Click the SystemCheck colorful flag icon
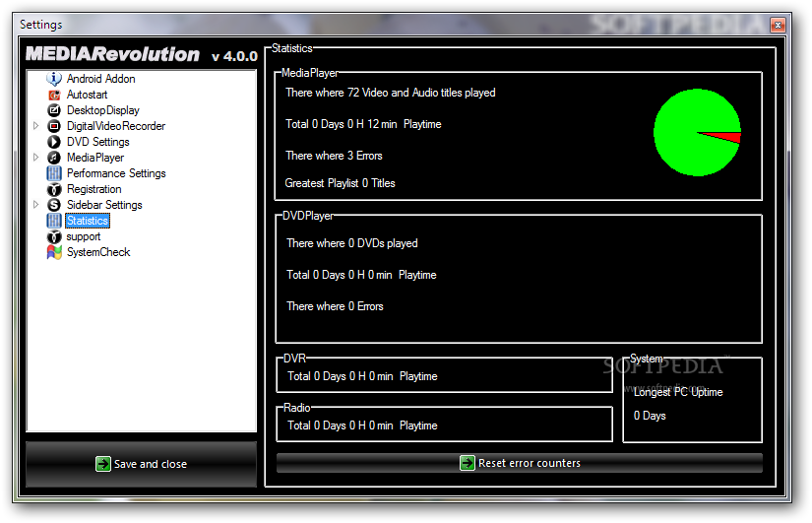The height and width of the screenshot is (523, 812). pyautogui.click(x=54, y=252)
